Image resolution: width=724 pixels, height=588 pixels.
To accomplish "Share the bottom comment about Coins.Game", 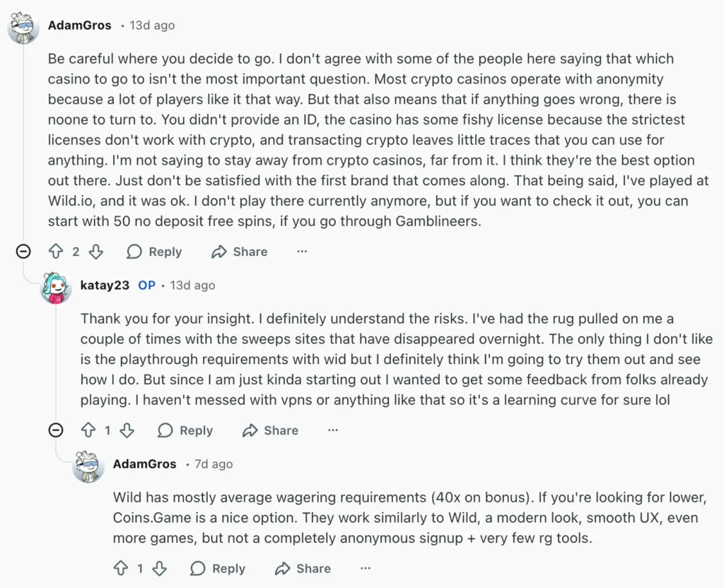I will coord(303,568).
